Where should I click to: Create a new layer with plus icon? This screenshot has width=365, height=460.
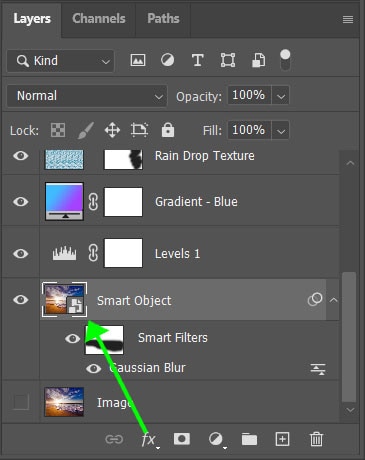point(282,439)
